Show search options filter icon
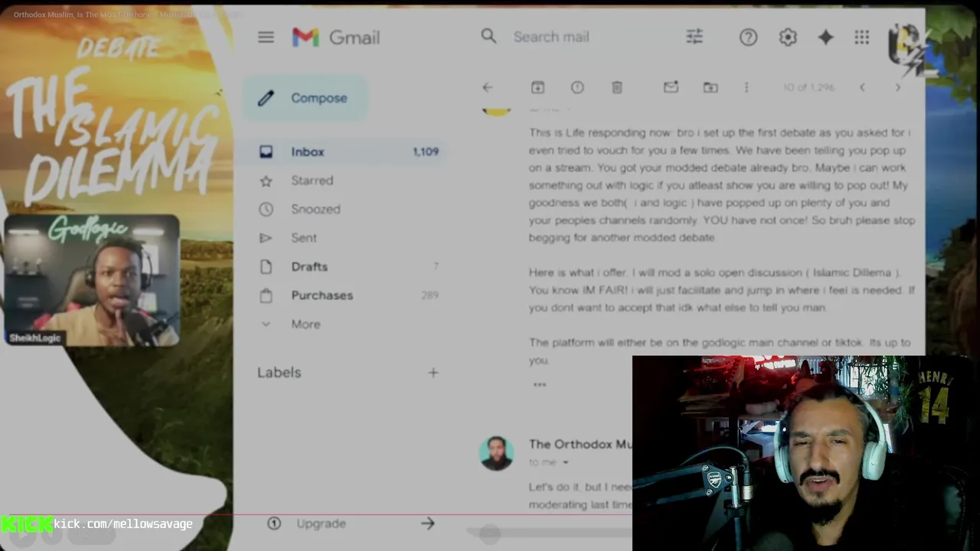The image size is (980, 551). (694, 36)
